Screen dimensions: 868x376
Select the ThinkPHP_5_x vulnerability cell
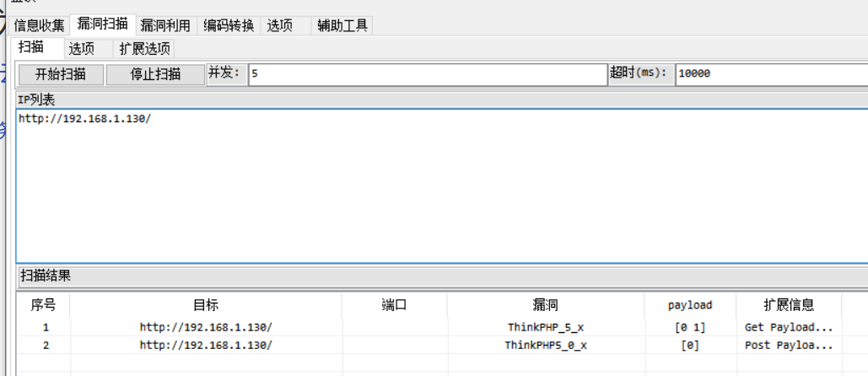(545, 327)
